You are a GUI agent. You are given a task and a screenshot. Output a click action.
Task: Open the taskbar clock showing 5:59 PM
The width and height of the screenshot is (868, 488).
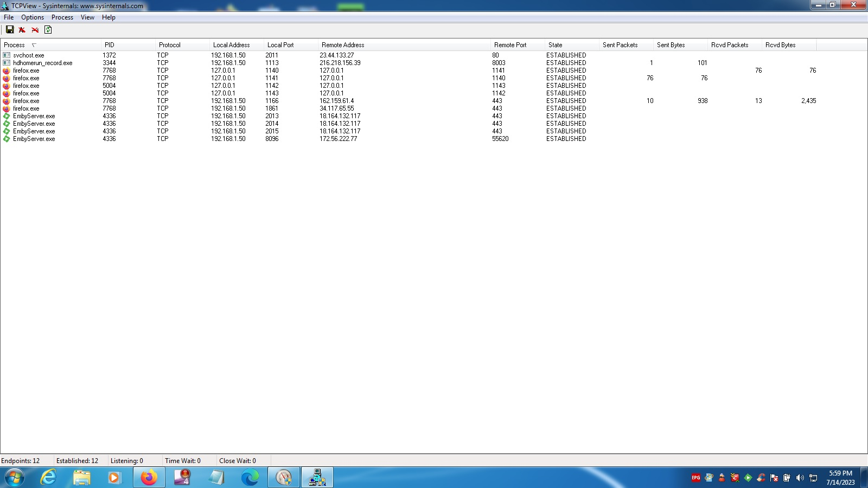[x=840, y=478]
